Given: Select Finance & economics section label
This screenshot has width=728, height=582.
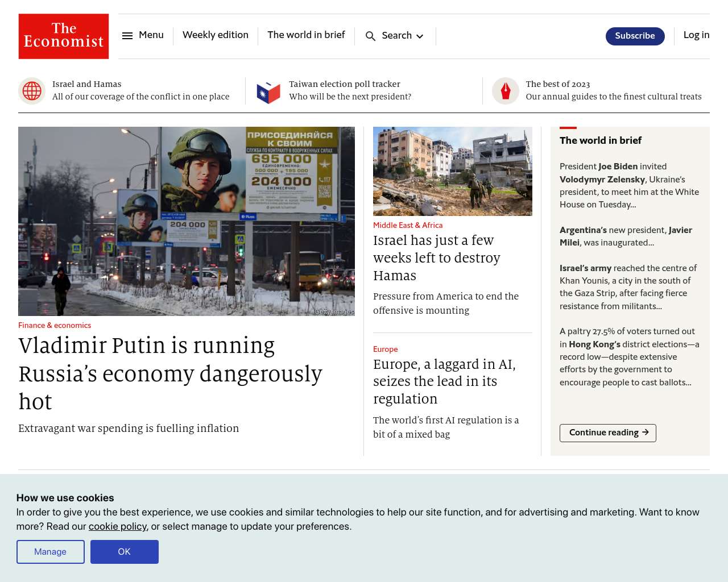Looking at the screenshot, I should click(x=55, y=325).
